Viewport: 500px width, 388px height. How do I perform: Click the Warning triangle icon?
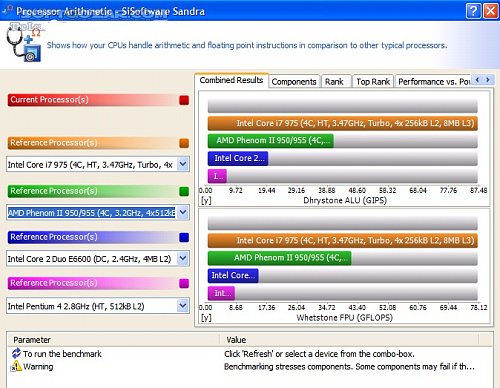pos(16,366)
